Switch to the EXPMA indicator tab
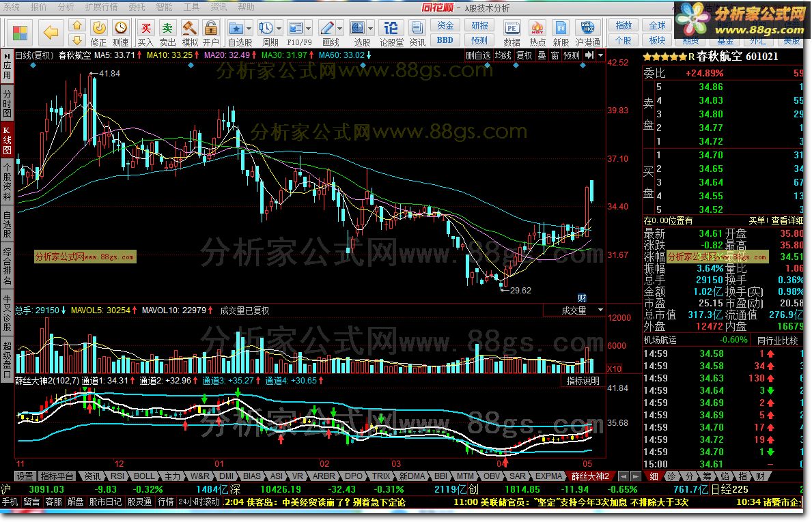 (548, 476)
